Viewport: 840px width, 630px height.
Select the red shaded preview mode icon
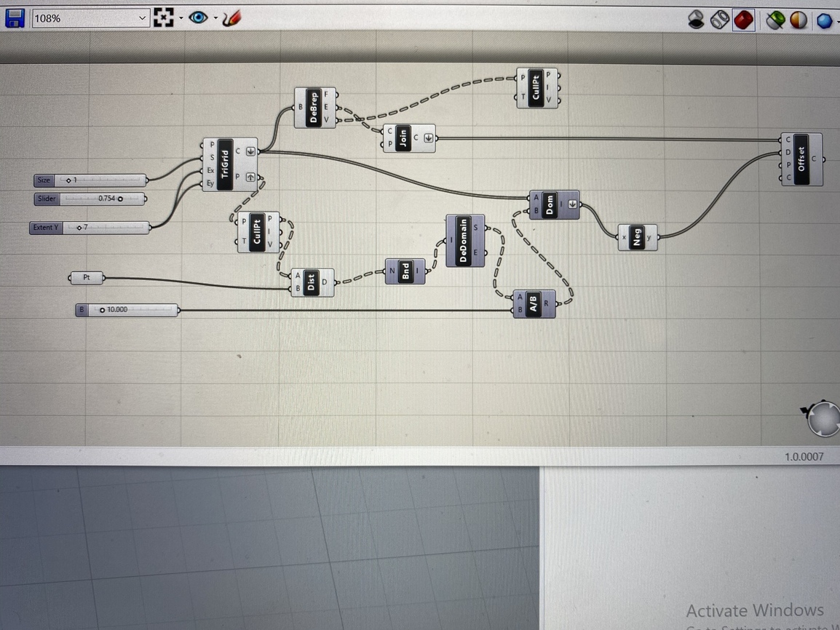743,20
